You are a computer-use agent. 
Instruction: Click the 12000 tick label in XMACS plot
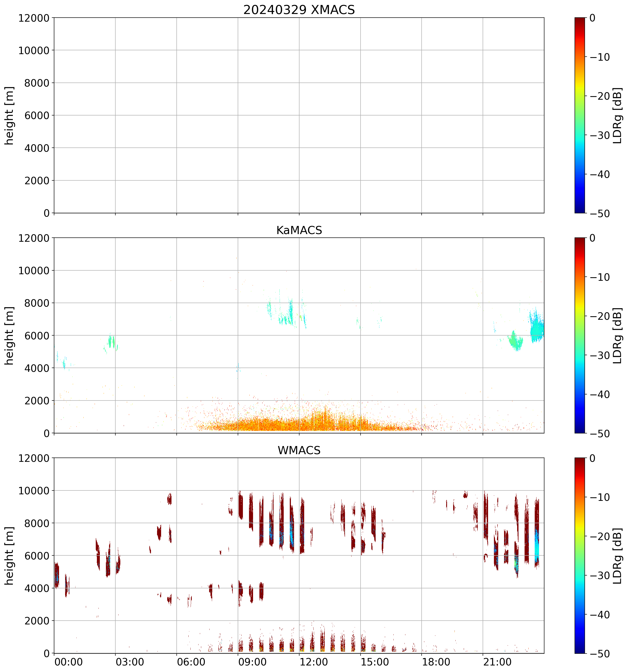pos(34,18)
